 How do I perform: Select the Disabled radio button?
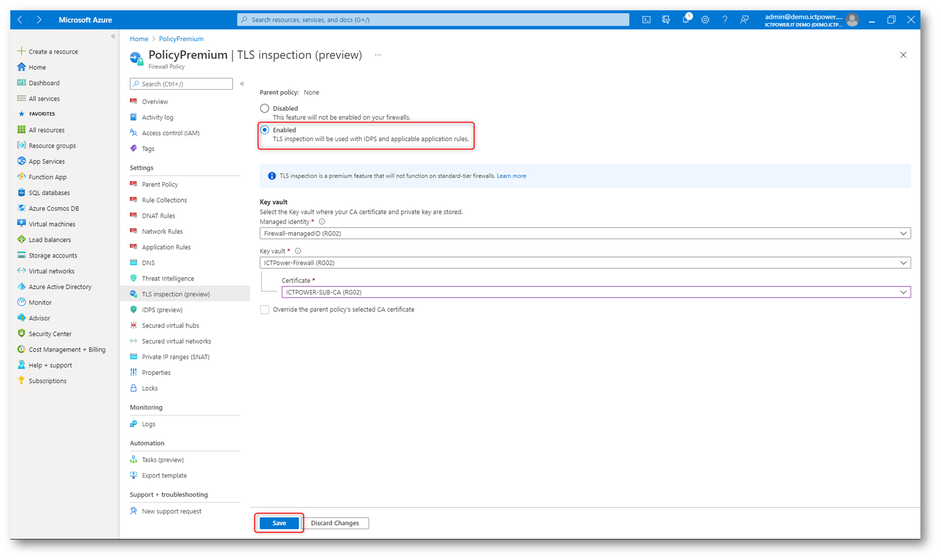[x=265, y=108]
